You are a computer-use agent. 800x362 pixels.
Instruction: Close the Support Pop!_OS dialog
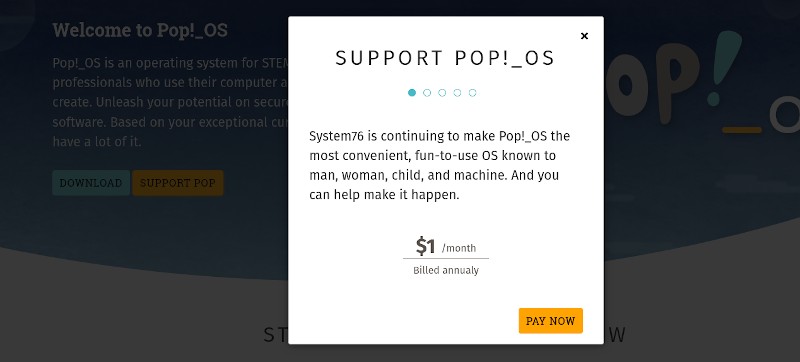pyautogui.click(x=584, y=36)
